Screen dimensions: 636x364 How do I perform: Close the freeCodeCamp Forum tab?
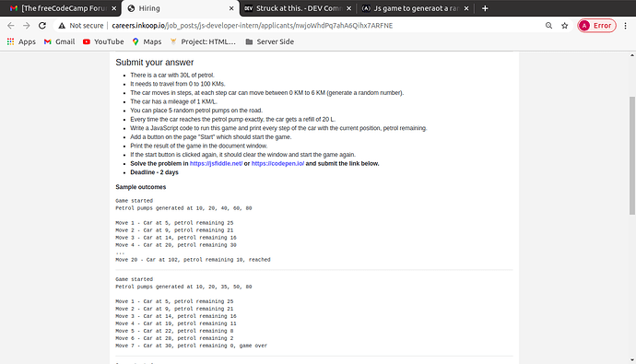114,8
